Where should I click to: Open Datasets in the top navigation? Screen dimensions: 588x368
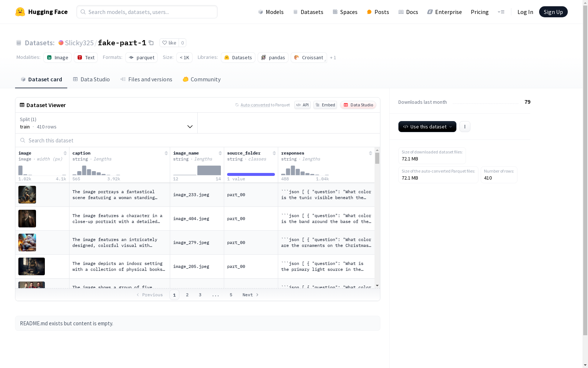tap(308, 12)
